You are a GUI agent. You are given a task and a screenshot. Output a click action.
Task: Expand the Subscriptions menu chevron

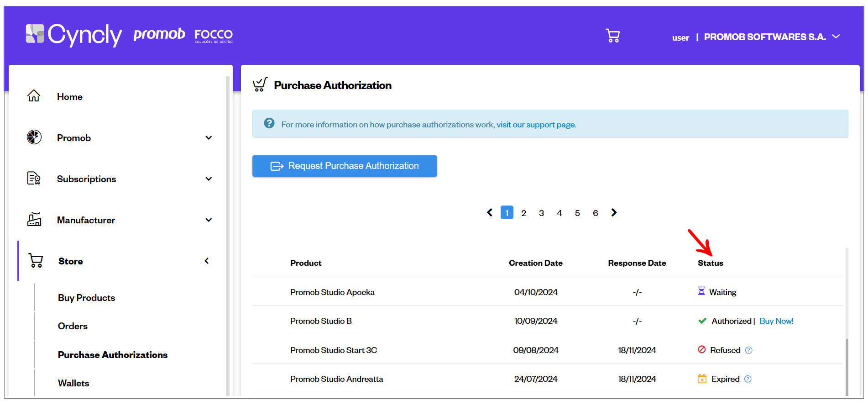click(209, 179)
